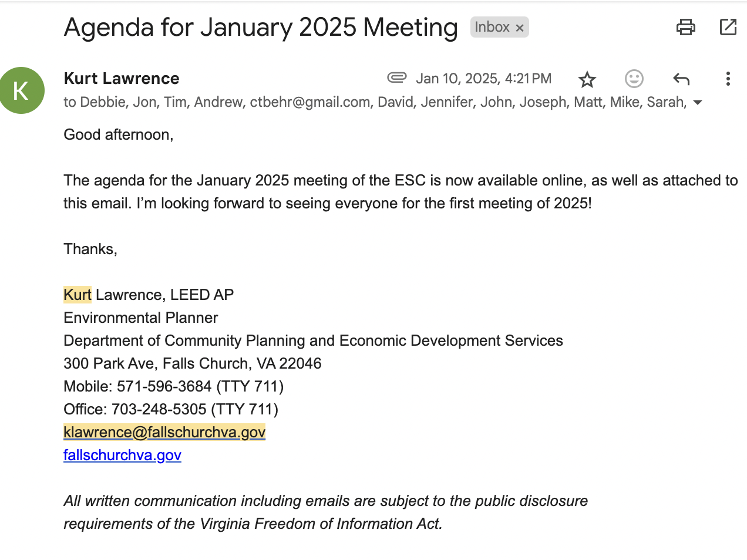Click the green K sender avatar
Viewport: 747px width, 560px height.
[22, 90]
